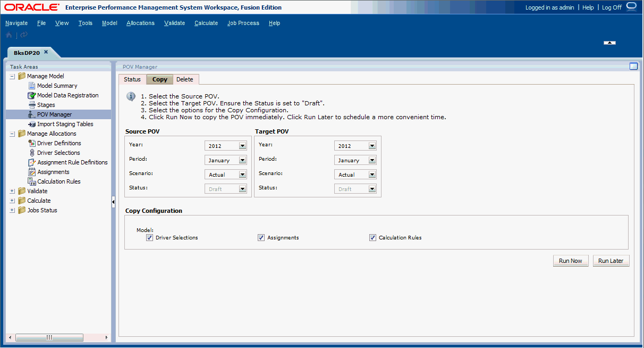The image size is (644, 348).
Task: Click the Help link at top right
Action: click(x=588, y=7)
